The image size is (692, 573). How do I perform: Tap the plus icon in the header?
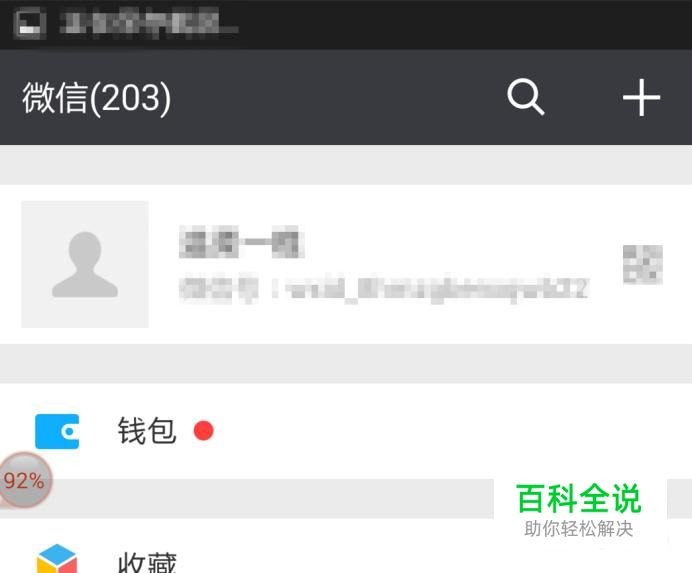coord(641,98)
